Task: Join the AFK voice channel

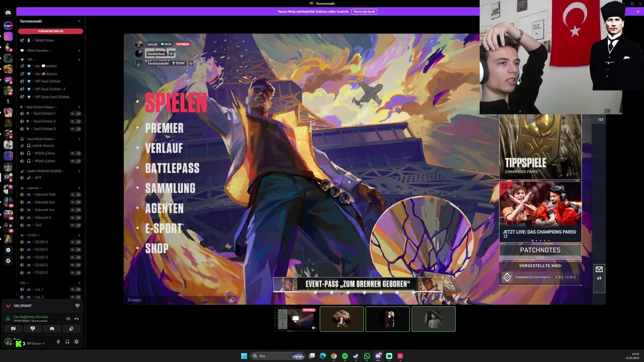Action: point(50,177)
